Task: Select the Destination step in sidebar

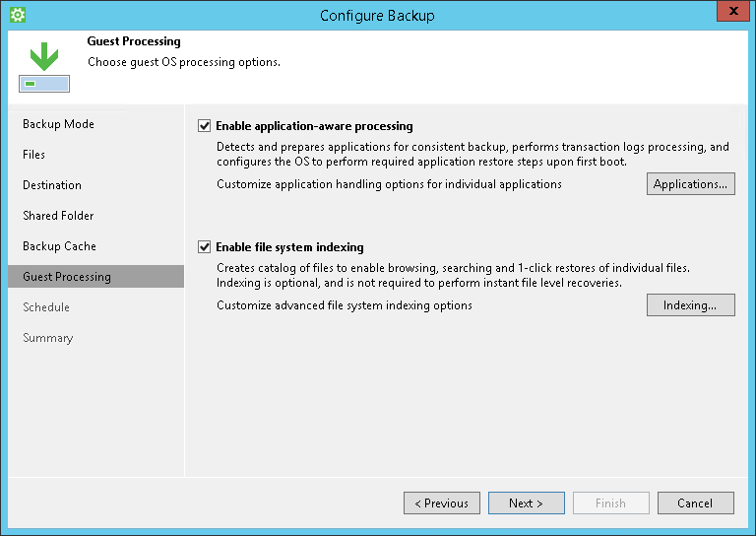Action: point(52,185)
